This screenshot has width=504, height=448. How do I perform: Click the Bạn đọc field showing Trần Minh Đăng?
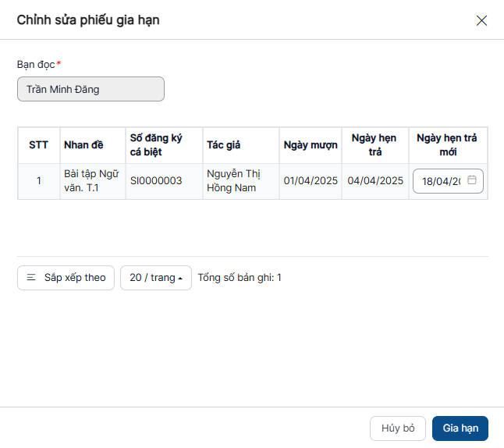point(91,89)
